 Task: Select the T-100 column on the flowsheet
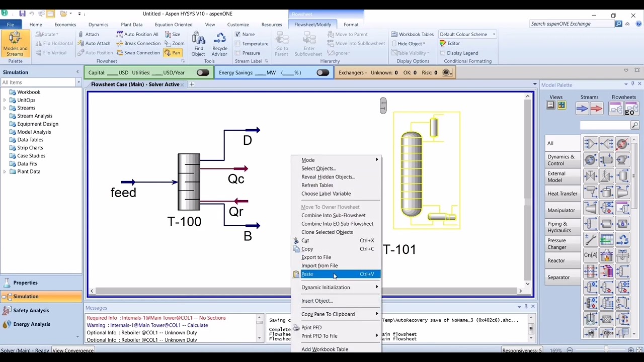(x=189, y=182)
